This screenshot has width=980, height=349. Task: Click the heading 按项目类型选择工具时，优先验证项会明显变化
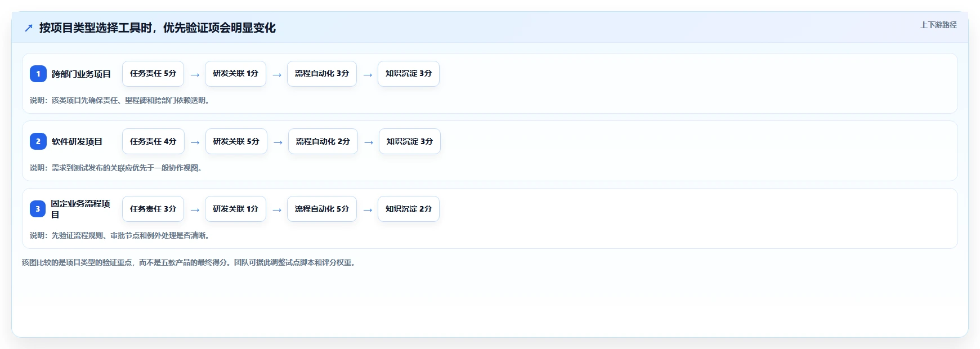pyautogui.click(x=157, y=28)
